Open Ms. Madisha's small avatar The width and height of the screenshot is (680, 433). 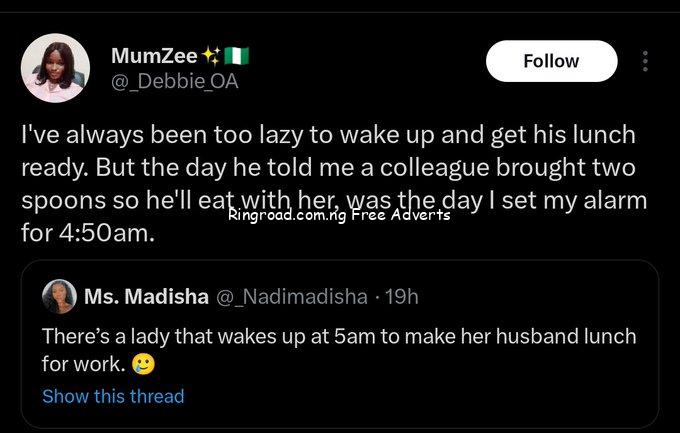click(59, 296)
